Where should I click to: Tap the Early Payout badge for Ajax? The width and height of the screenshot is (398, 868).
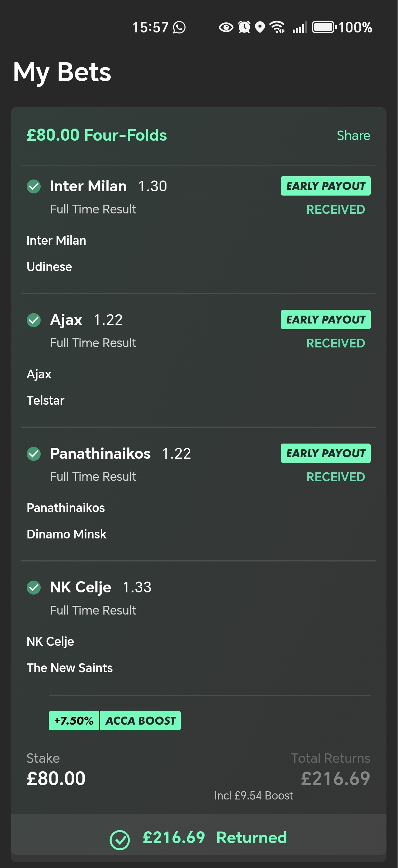pos(325,320)
